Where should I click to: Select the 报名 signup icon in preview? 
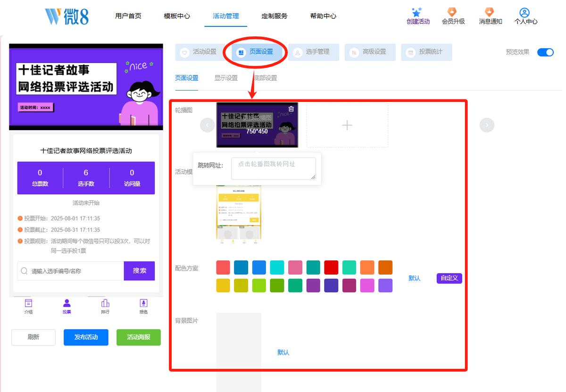143,303
